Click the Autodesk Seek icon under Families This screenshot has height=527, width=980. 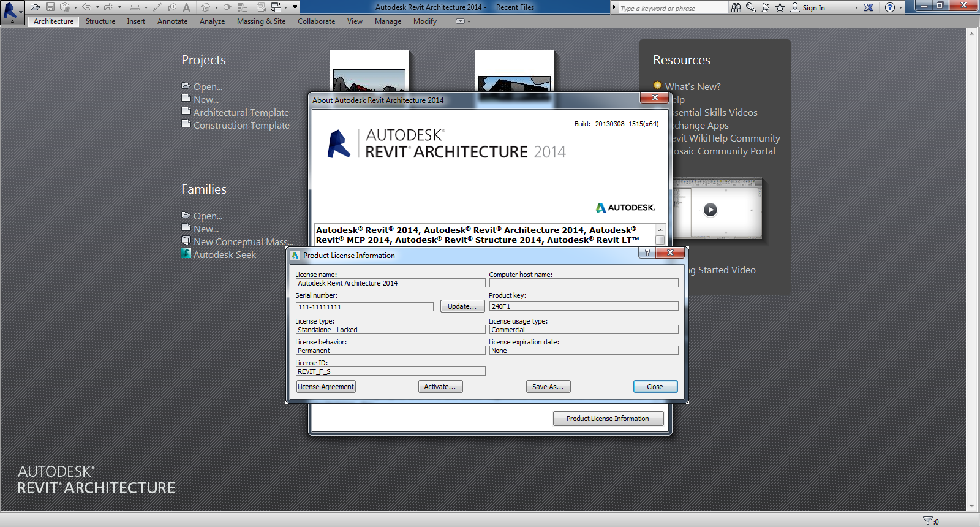point(186,253)
